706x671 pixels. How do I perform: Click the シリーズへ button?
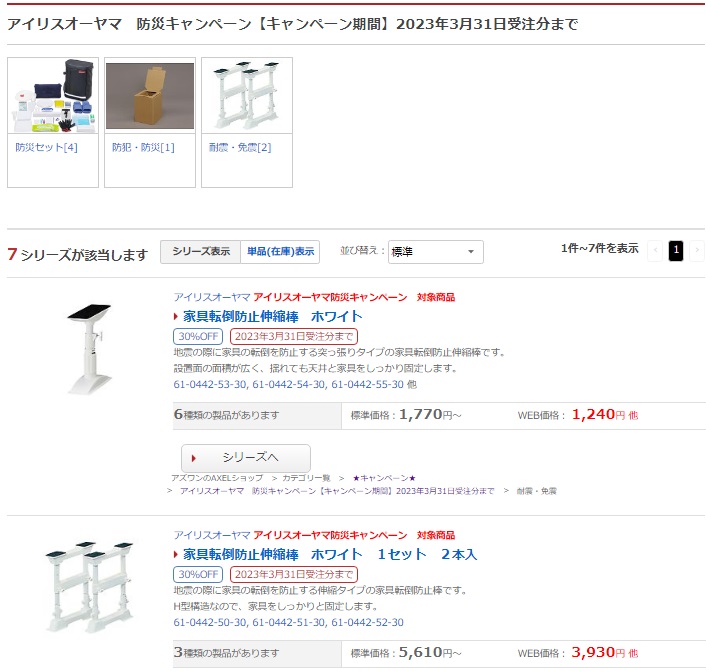[x=246, y=458]
